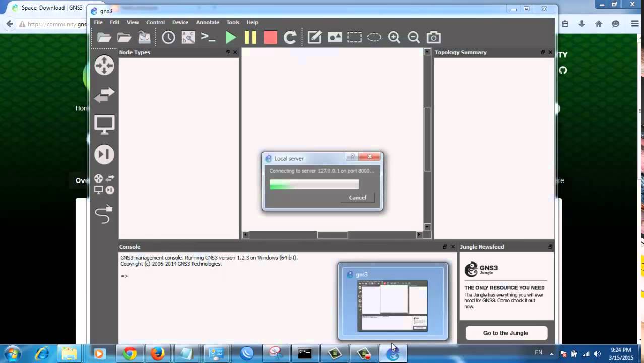
Task: Close the Console panel
Action: coord(453,247)
